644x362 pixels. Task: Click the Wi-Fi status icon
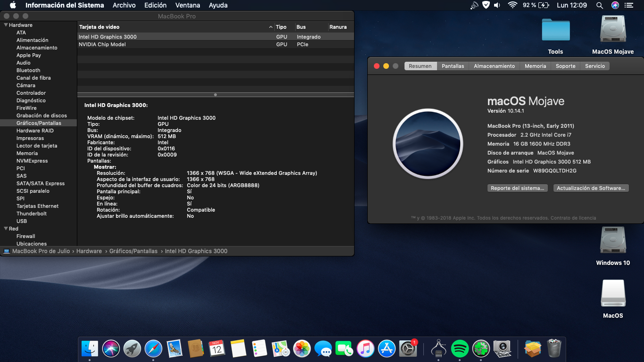(512, 5)
